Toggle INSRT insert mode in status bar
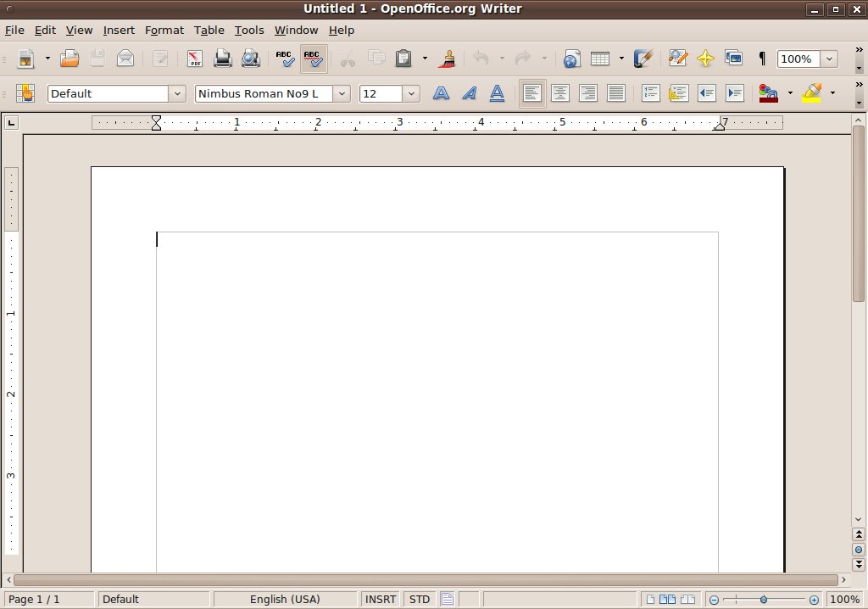The image size is (868, 609). point(381,599)
